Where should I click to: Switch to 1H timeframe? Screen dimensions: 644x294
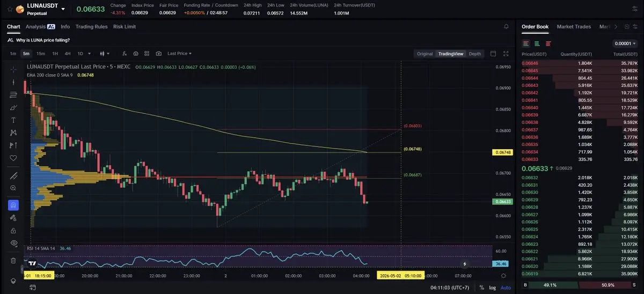[55, 54]
